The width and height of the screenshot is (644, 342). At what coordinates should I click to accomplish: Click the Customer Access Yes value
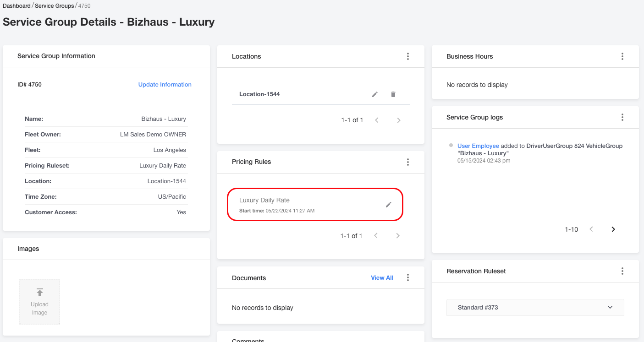tap(182, 212)
